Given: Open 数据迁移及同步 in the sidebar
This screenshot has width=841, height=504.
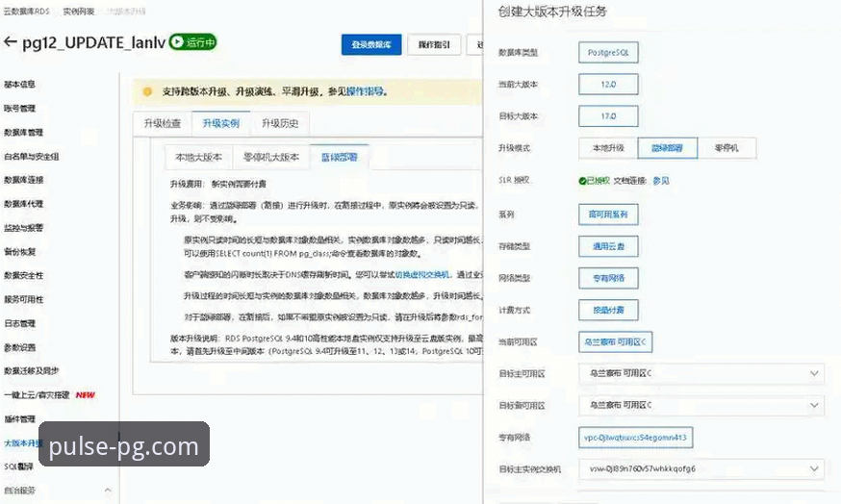Looking at the screenshot, I should click(31, 371).
